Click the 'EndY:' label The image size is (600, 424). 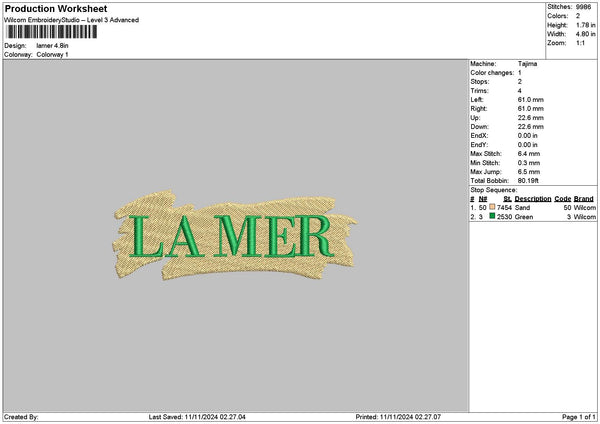[479, 145]
